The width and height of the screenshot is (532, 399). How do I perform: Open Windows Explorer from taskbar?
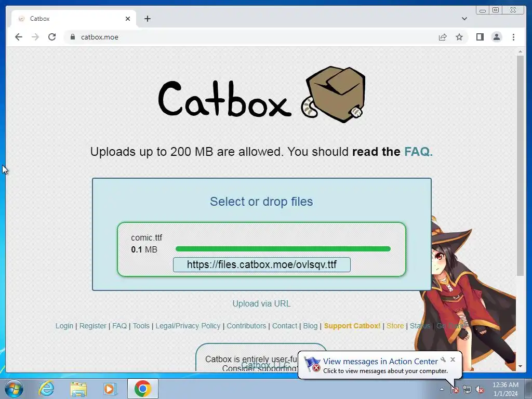pos(78,389)
